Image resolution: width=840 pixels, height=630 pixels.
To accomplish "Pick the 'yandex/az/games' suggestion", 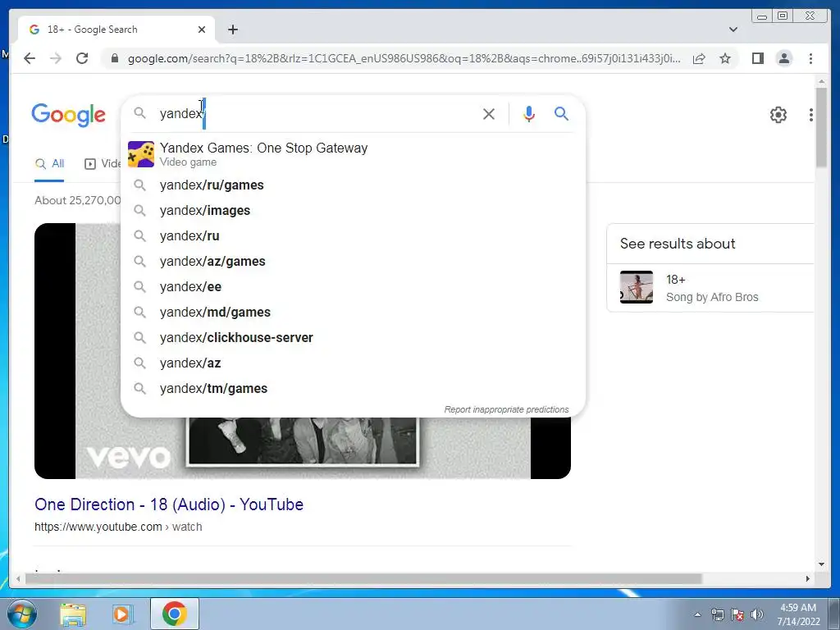I will coord(353,262).
